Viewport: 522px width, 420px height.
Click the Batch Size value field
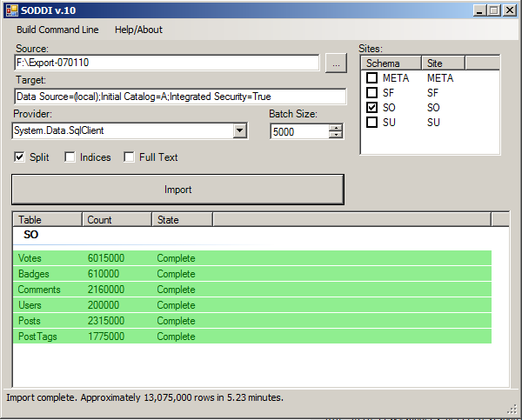[299, 132]
